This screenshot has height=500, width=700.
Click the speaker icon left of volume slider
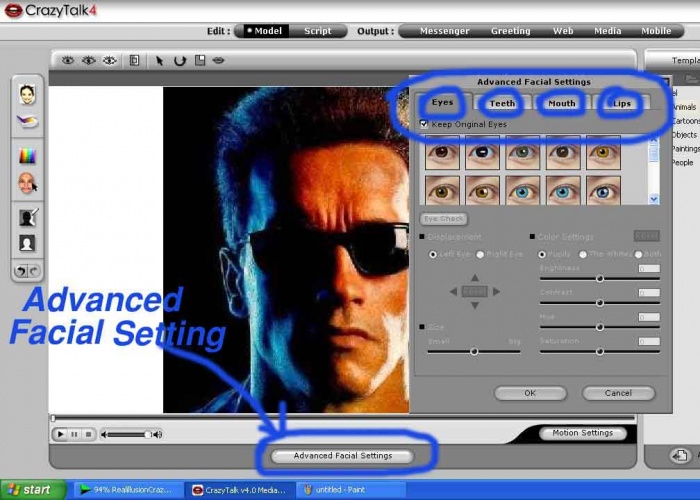[104, 434]
